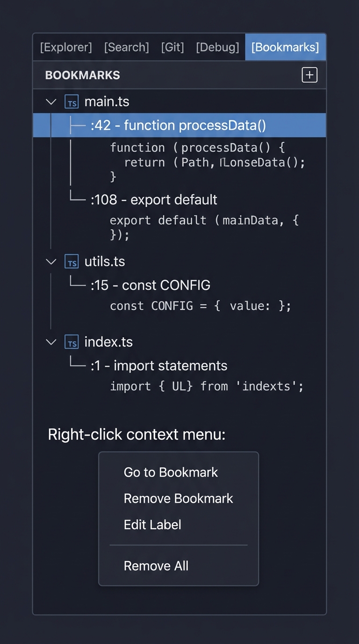Image resolution: width=359 pixels, height=644 pixels.
Task: Select Remove Bookmark in the context menu
Action: [x=178, y=498]
